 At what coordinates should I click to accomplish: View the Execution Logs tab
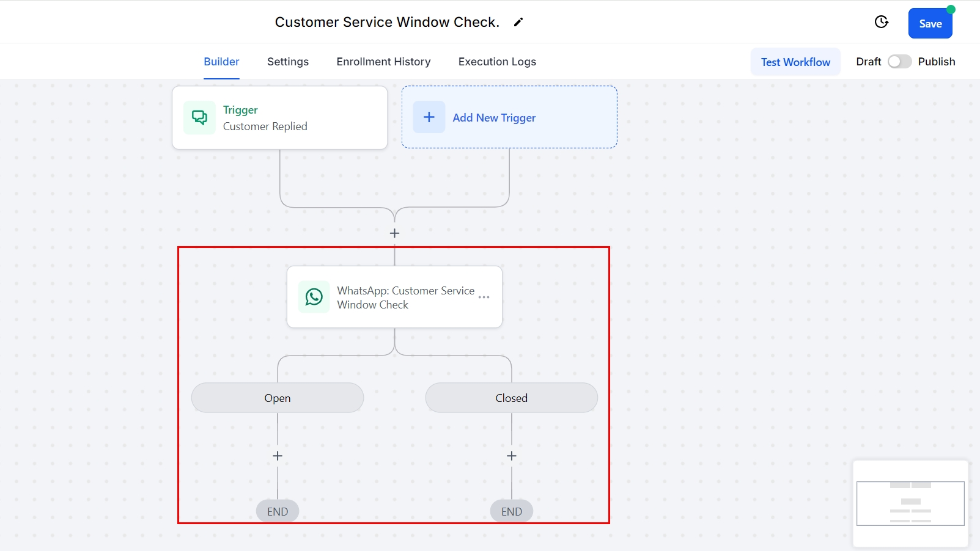(x=497, y=62)
